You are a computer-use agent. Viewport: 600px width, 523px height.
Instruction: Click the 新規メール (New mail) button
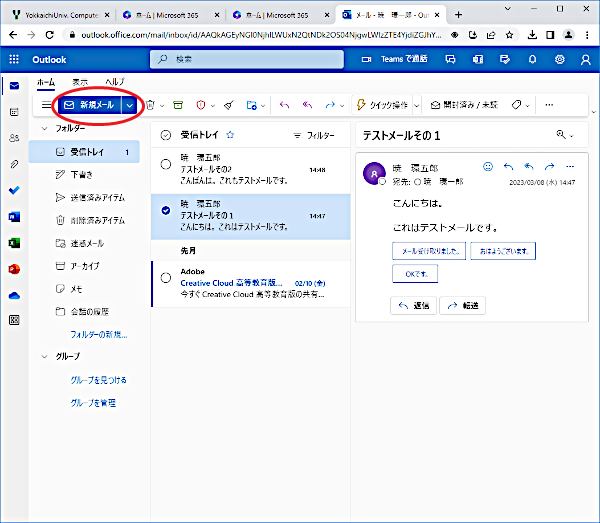click(88, 105)
